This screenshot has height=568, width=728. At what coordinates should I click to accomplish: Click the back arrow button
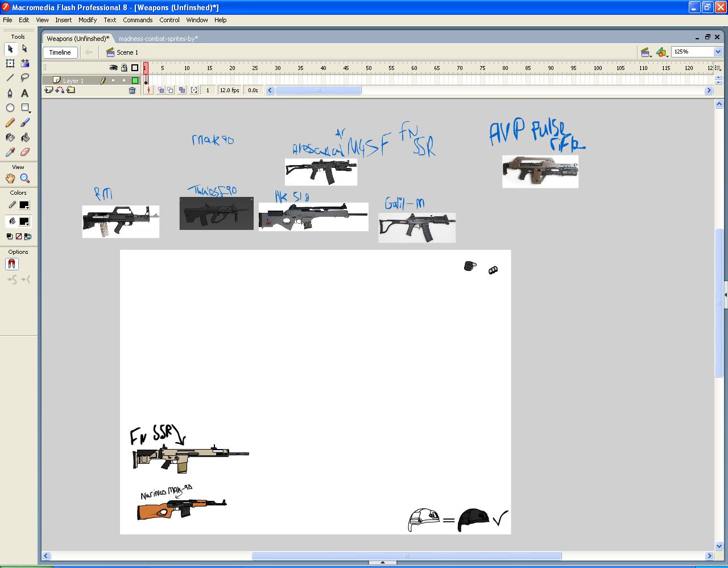coord(89,52)
